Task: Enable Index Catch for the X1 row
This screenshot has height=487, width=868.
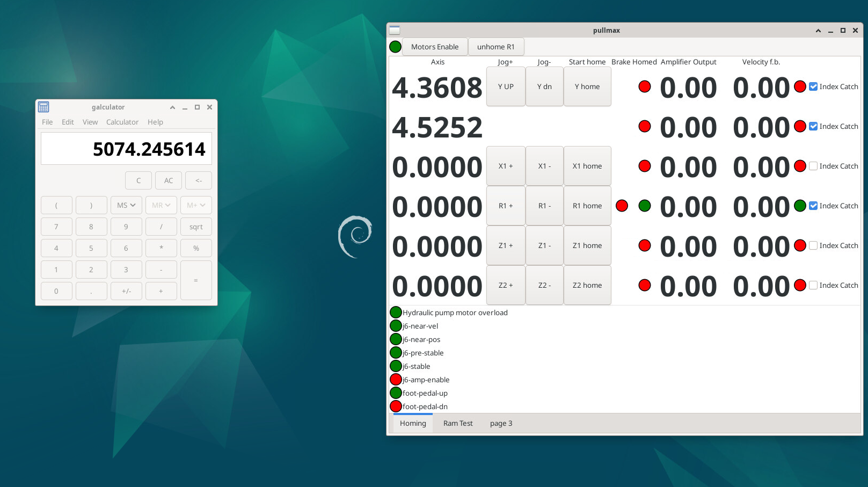Action: coord(813,166)
